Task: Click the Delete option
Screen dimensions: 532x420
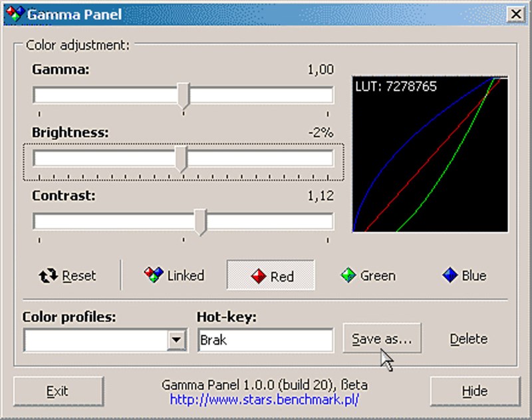Action: click(x=467, y=338)
